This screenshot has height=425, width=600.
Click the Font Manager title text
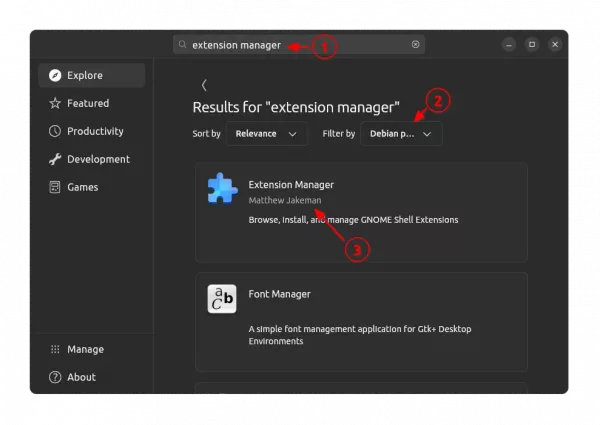point(280,294)
